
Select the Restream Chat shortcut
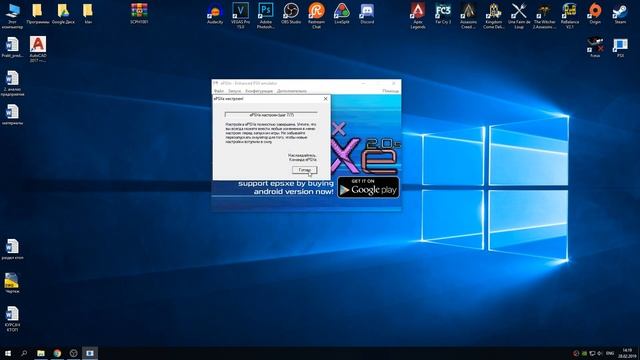click(316, 16)
